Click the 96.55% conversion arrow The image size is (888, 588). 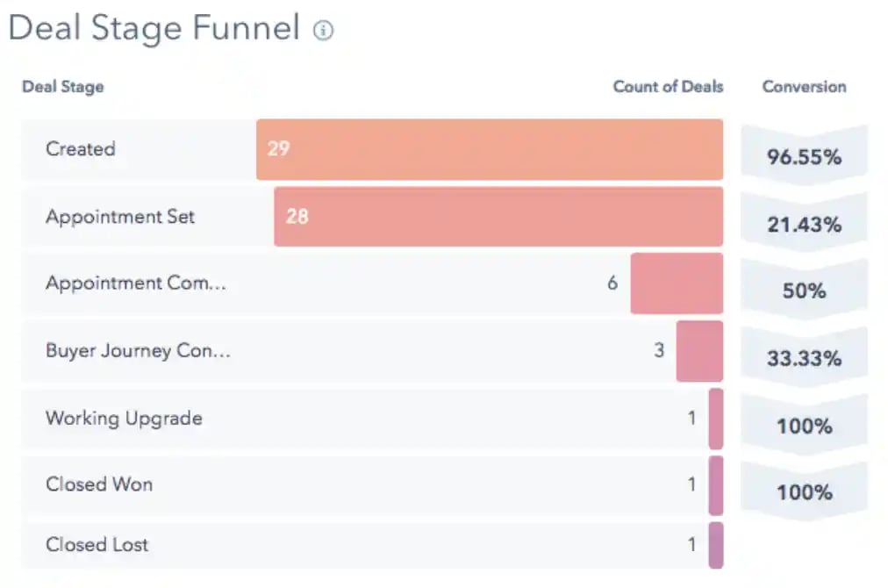click(804, 156)
